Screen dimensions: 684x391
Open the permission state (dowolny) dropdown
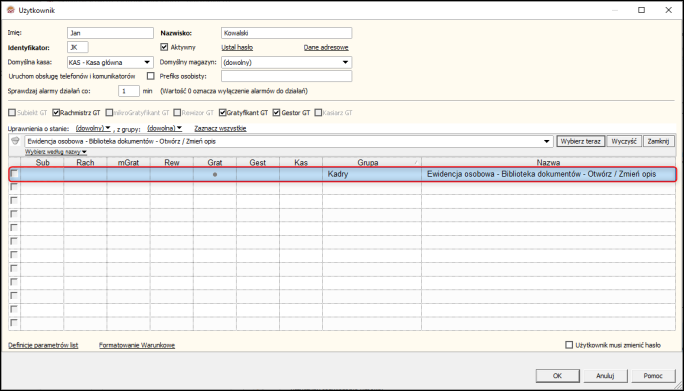(x=93, y=128)
